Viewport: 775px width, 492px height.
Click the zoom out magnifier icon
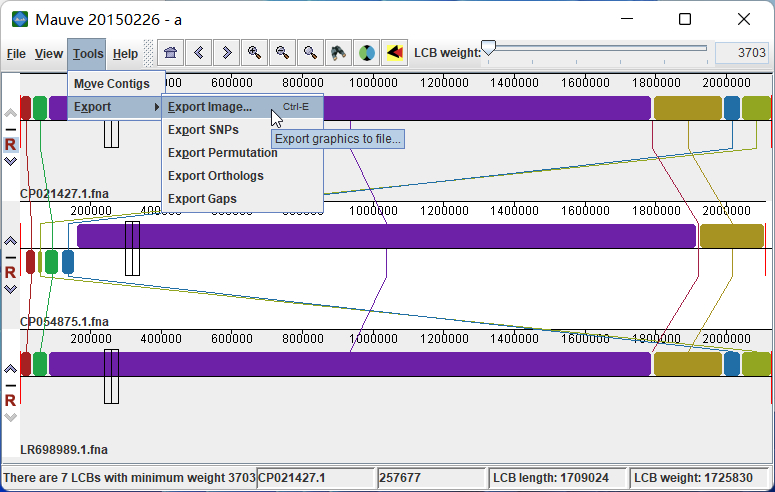tap(283, 53)
